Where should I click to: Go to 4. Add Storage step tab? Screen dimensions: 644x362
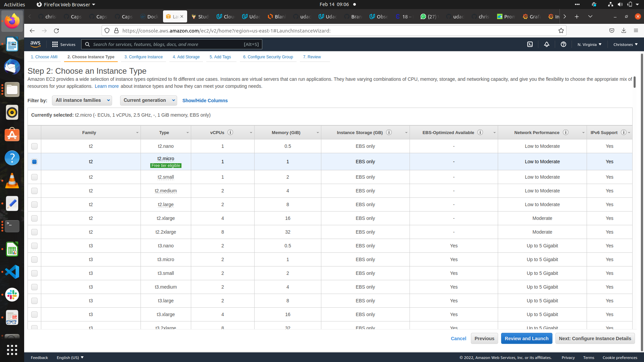point(186,57)
